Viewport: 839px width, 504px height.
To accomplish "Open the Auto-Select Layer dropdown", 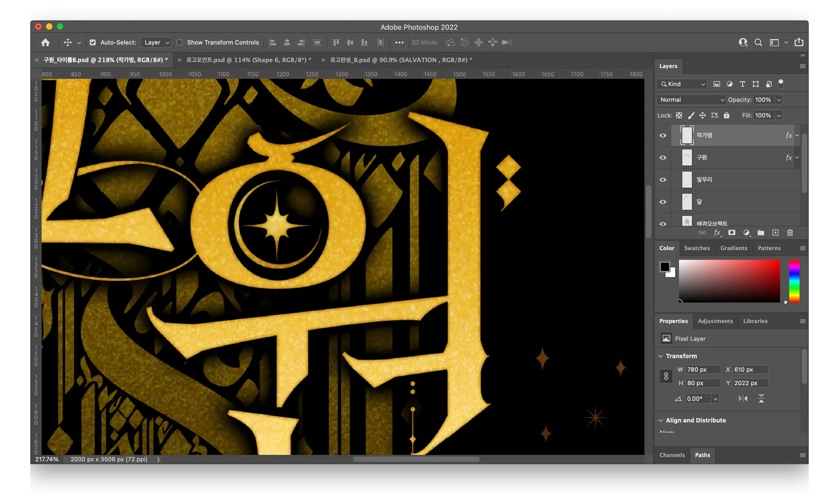I will [156, 43].
